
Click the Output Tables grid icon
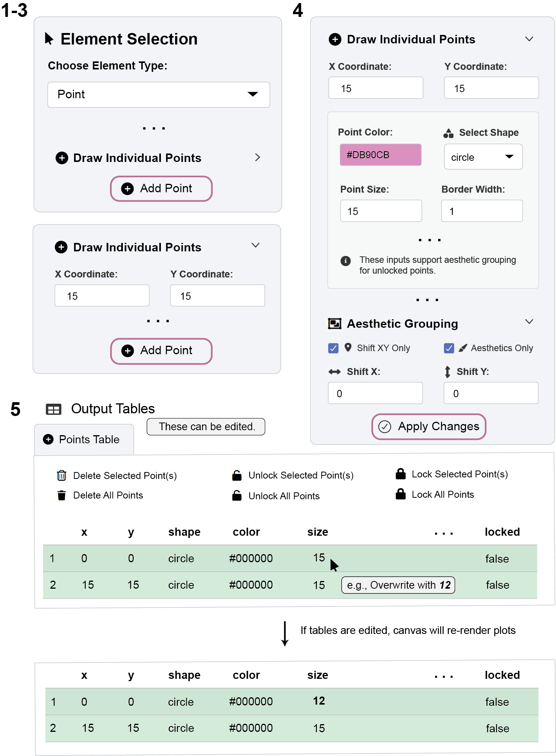coord(53,409)
